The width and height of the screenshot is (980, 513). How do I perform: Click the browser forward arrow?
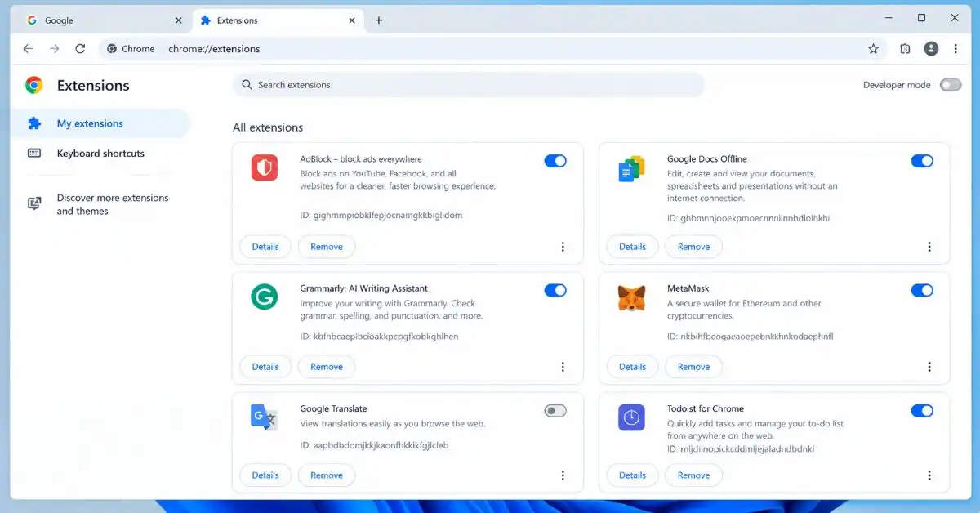pos(55,49)
